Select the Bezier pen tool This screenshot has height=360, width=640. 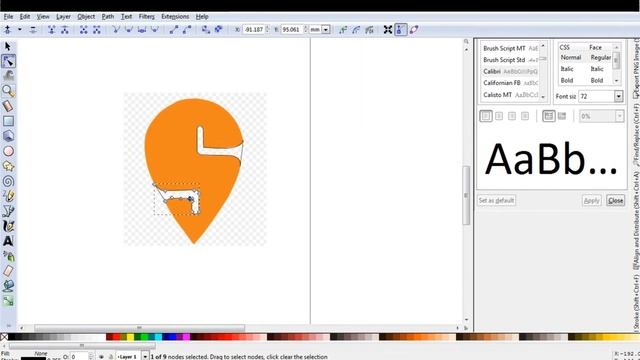click(8, 211)
